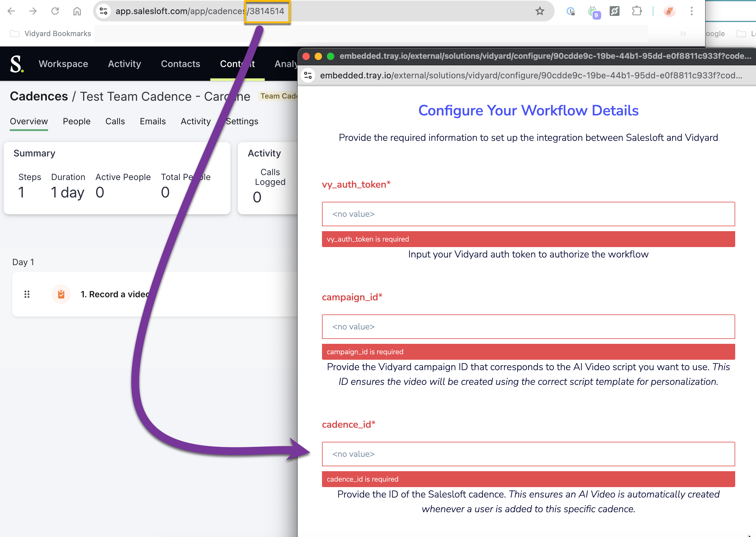Reload the Salesloft page
756x537 pixels.
pos(55,11)
